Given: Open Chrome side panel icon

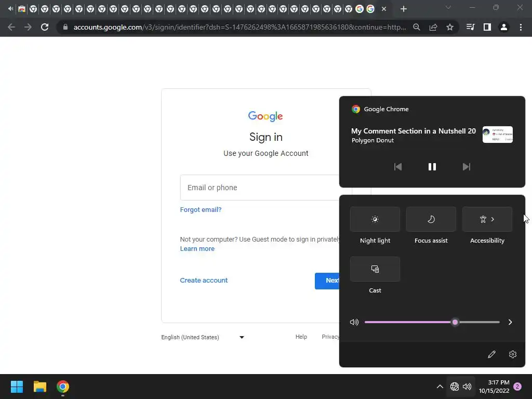Looking at the screenshot, I should coord(487,27).
